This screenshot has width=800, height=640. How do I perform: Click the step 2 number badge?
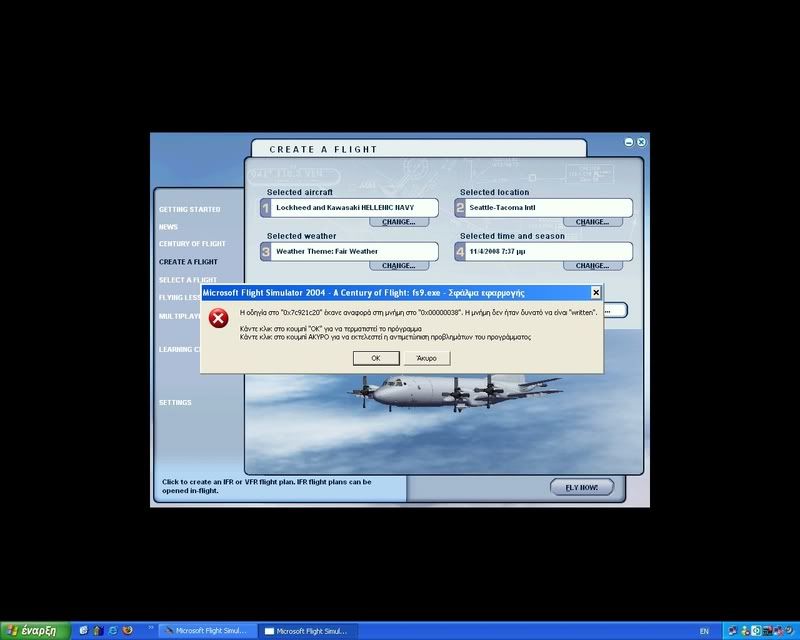pos(460,208)
